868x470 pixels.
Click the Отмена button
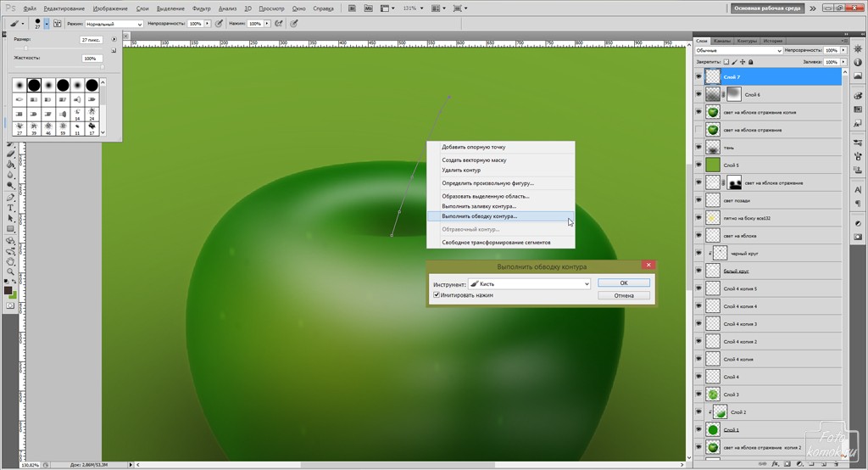(623, 295)
